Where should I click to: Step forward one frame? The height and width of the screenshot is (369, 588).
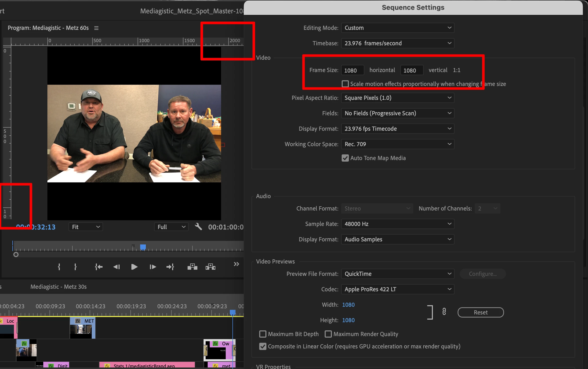(x=153, y=267)
